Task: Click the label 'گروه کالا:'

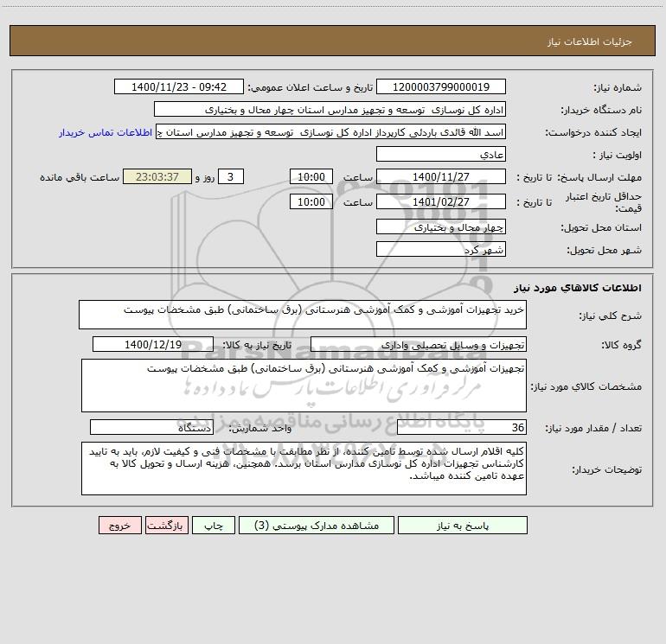Action: click(621, 345)
